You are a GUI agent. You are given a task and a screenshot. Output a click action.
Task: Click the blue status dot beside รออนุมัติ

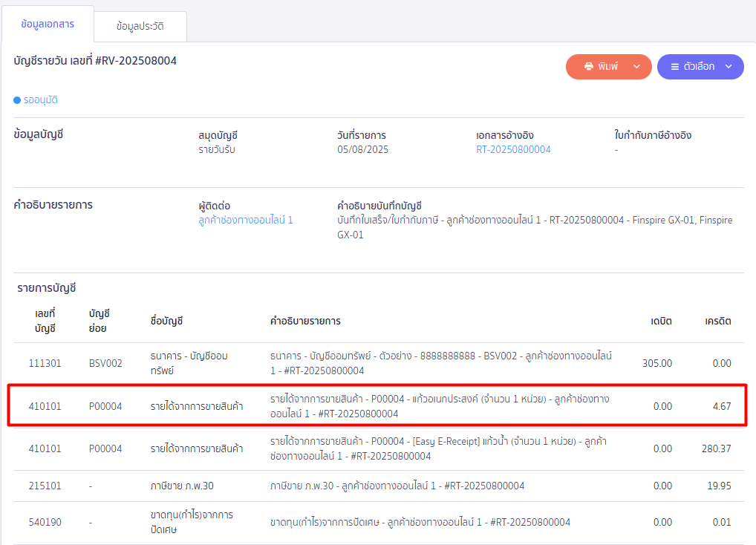point(17,100)
